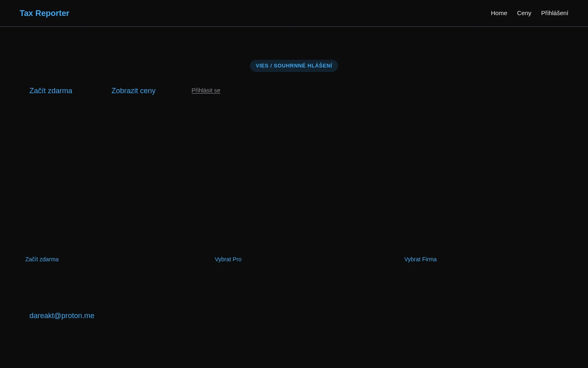Return to the homepage via Tax Reporter brand
The height and width of the screenshot is (368, 588).
pos(45,13)
